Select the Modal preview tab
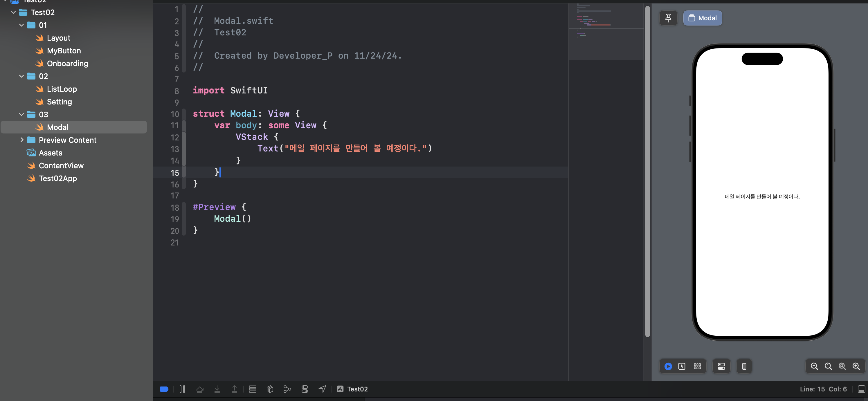 (702, 18)
